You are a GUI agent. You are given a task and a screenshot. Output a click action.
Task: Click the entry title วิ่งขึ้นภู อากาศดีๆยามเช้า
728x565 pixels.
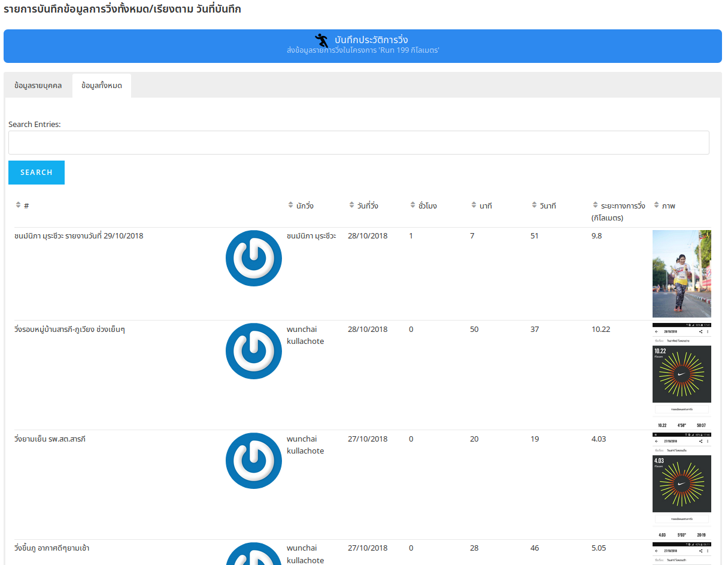[52, 548]
